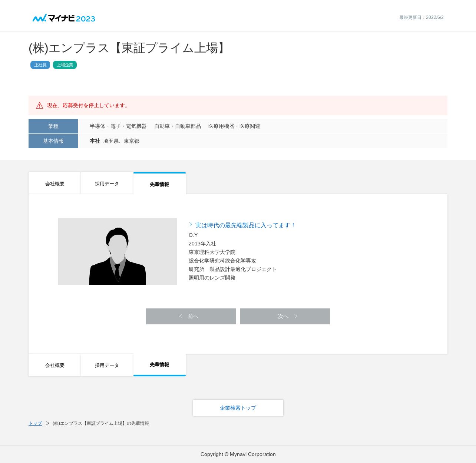Open bottom 会社概要 tab

coord(54,365)
